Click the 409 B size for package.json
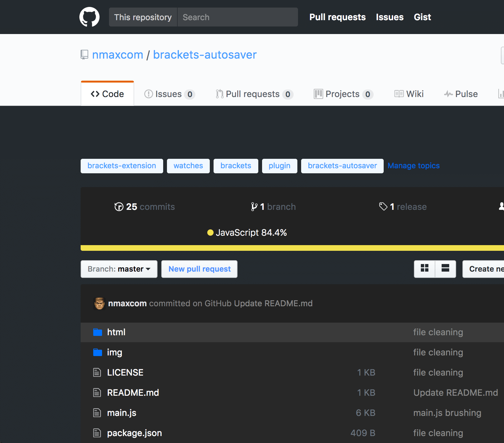The width and height of the screenshot is (504, 443). coord(363,433)
